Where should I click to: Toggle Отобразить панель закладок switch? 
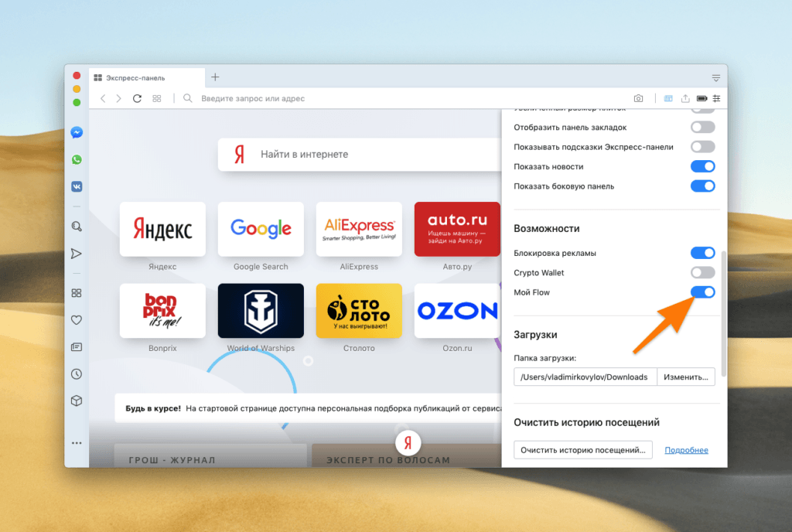point(702,127)
